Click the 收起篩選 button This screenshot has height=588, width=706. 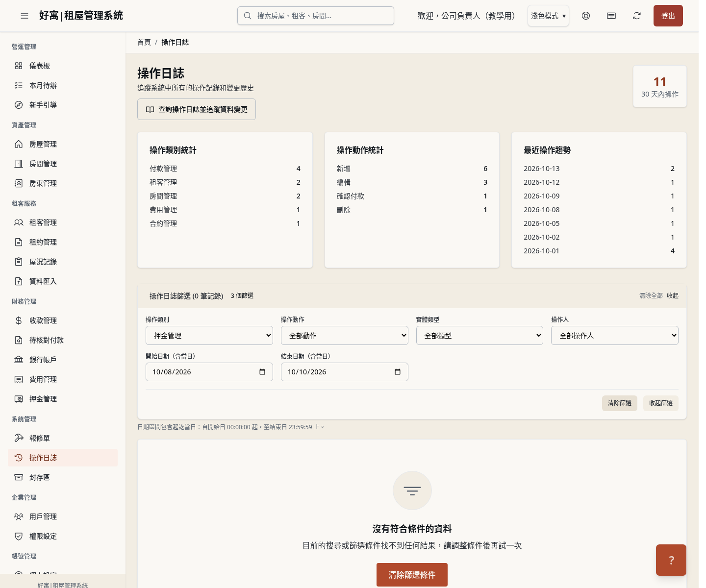click(661, 403)
